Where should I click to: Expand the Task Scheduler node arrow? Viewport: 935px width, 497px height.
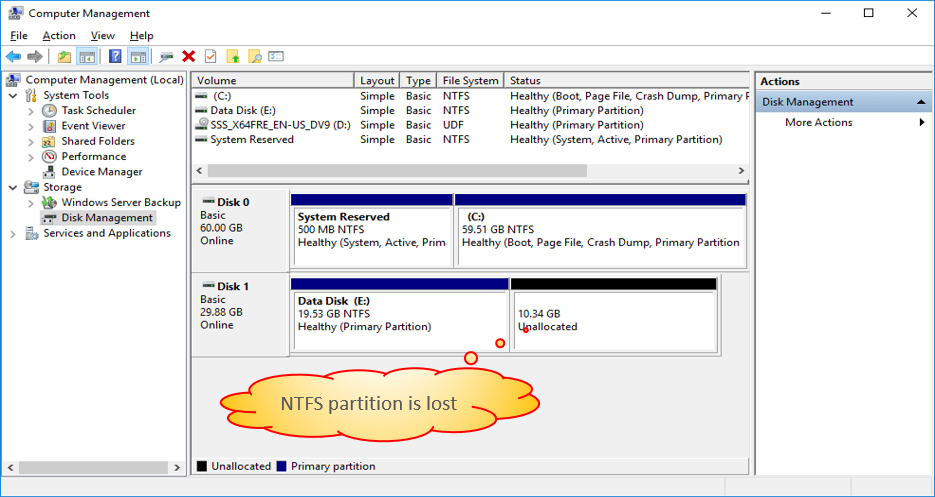[x=31, y=110]
